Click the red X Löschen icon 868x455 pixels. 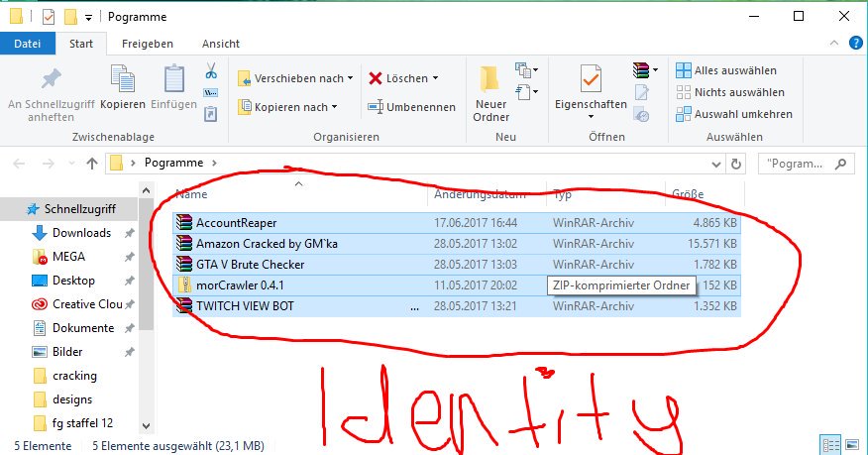(376, 78)
